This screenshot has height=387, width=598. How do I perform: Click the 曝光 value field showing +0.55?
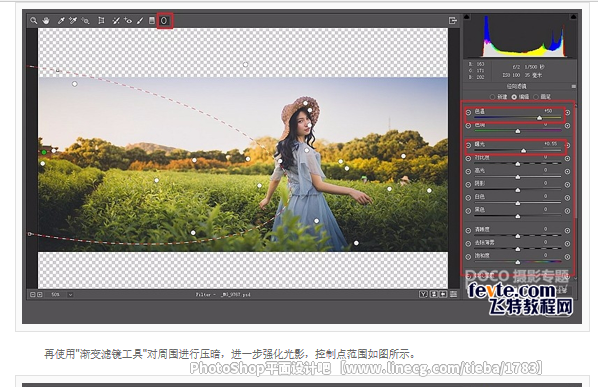[x=550, y=144]
